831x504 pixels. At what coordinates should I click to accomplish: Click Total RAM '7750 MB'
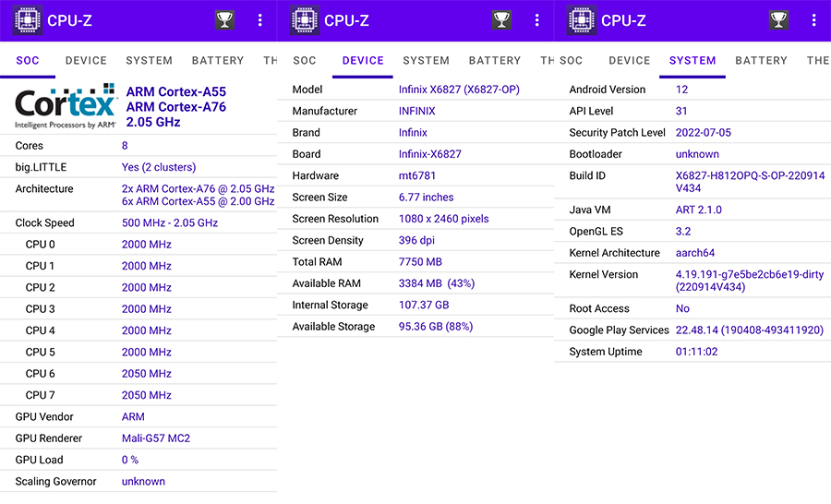click(420, 262)
